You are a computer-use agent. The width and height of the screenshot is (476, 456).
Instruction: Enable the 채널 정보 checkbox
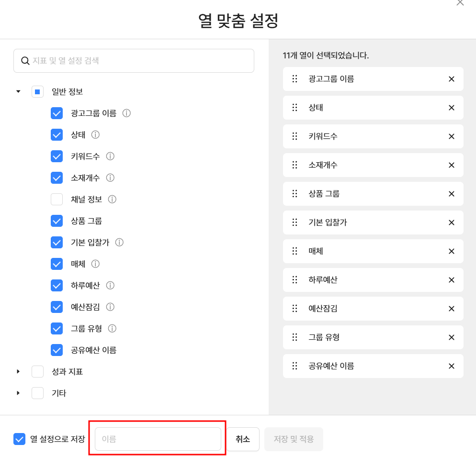(x=57, y=200)
